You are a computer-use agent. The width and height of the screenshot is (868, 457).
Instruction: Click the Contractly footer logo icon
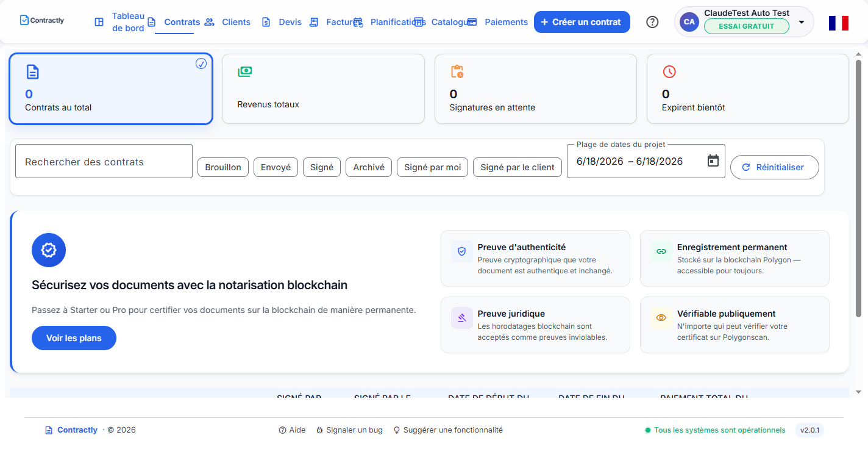(49, 430)
